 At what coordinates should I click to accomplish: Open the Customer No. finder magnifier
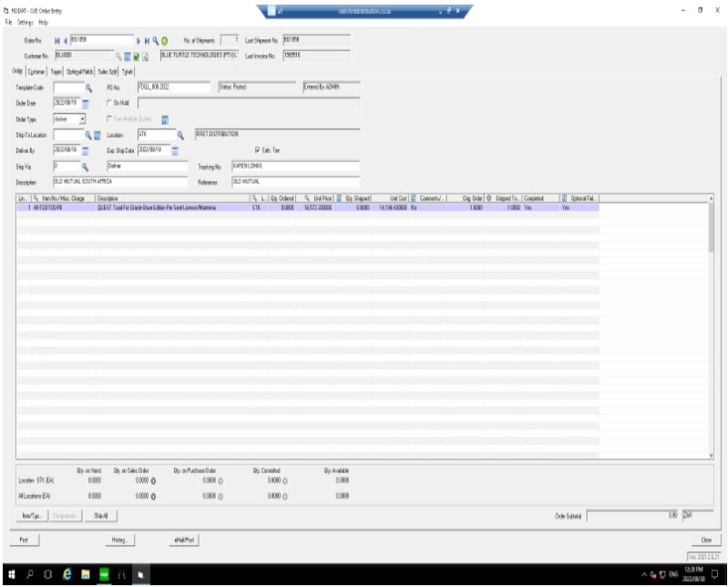(118, 56)
